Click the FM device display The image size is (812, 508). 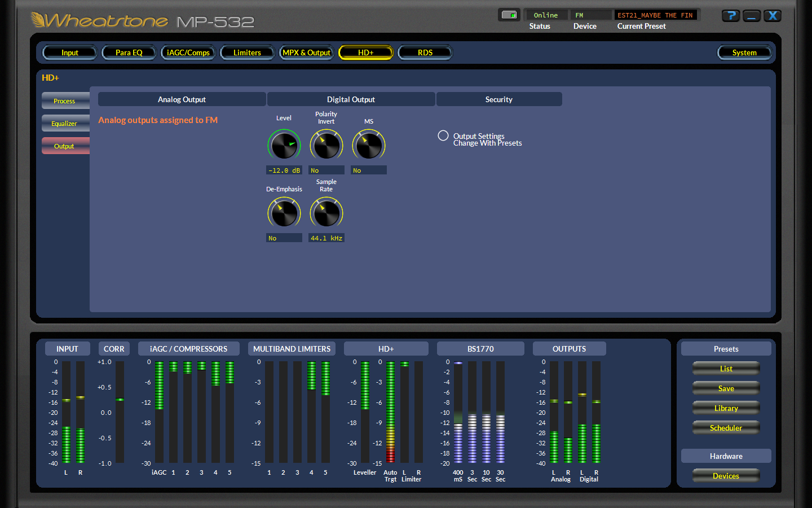click(590, 15)
